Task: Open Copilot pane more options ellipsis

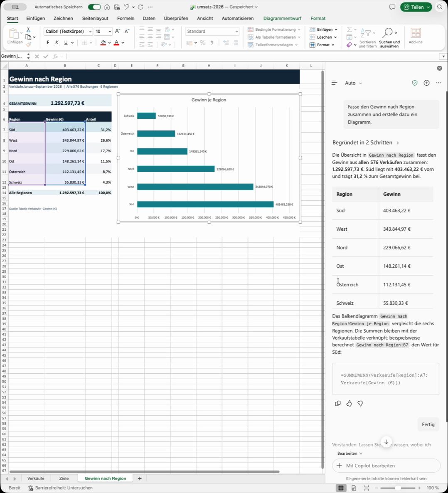Action: 438,83
